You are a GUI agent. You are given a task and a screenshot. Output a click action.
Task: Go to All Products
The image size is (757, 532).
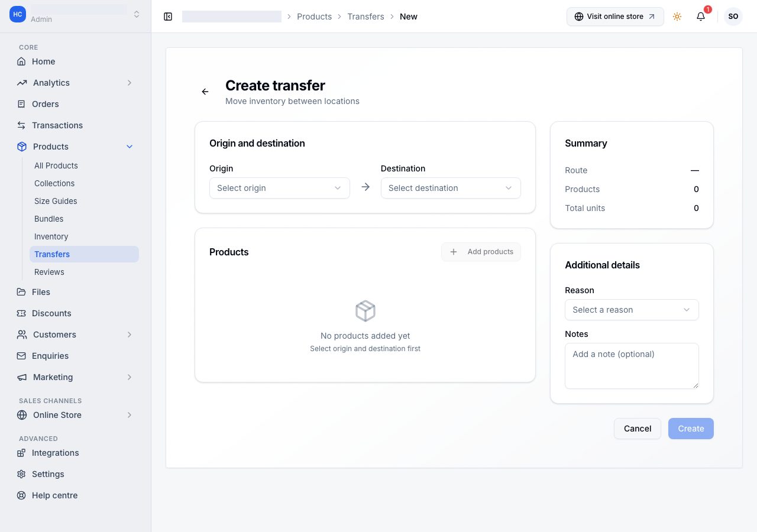click(84, 166)
